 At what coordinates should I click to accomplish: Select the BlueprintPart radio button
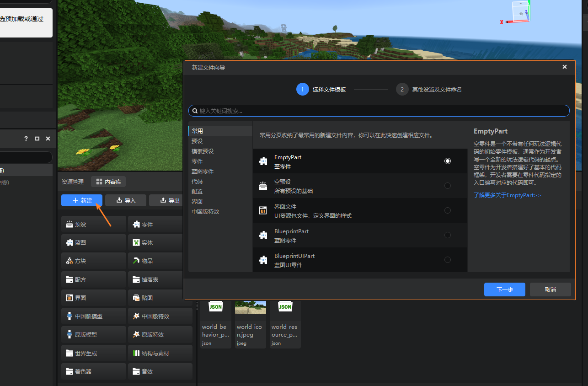tap(447, 235)
